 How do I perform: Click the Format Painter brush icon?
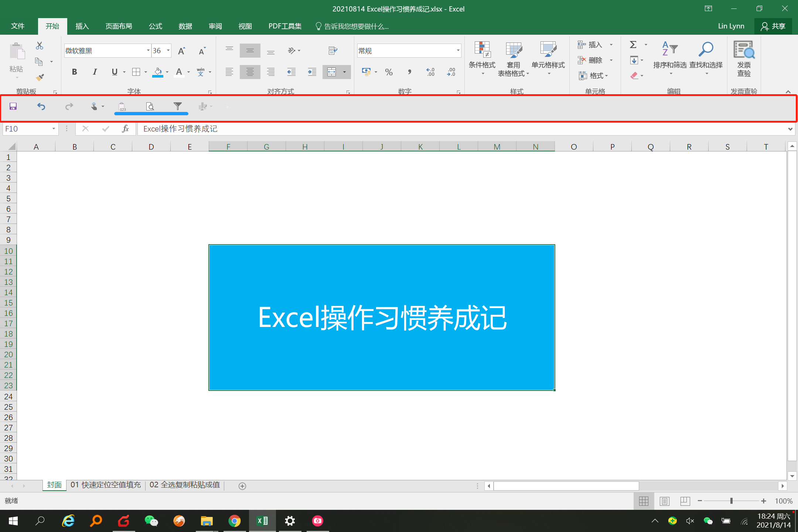pos(40,78)
